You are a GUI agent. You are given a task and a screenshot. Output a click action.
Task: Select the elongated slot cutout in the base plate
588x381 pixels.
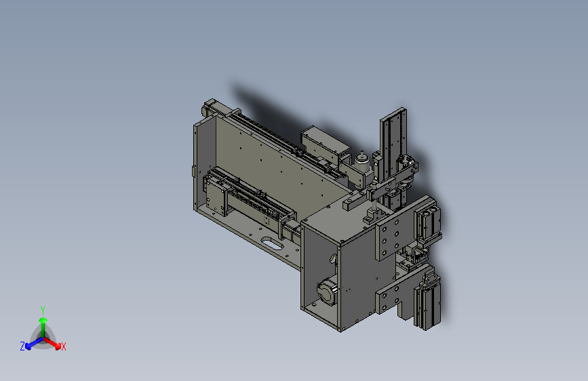pos(272,243)
